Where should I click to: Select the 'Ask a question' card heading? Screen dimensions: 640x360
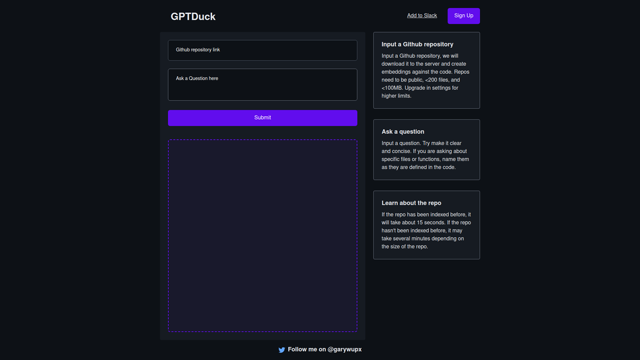pos(403,131)
